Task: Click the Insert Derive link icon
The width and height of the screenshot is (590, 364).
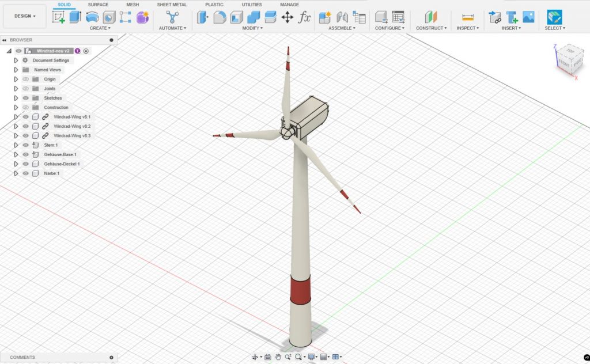Action: [494, 17]
